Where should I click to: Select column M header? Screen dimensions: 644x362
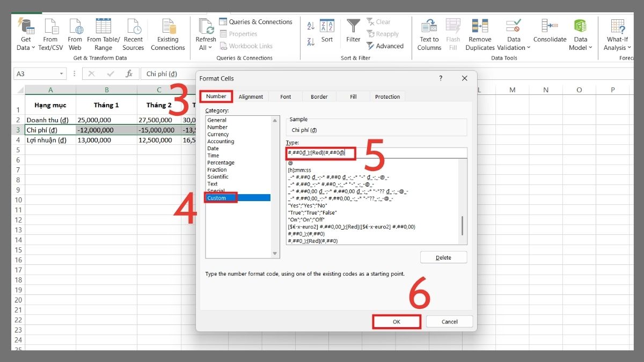pyautogui.click(x=512, y=90)
